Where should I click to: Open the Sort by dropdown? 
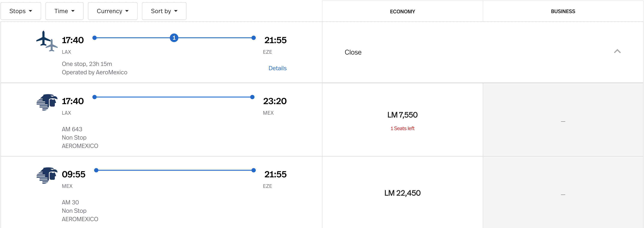164,11
